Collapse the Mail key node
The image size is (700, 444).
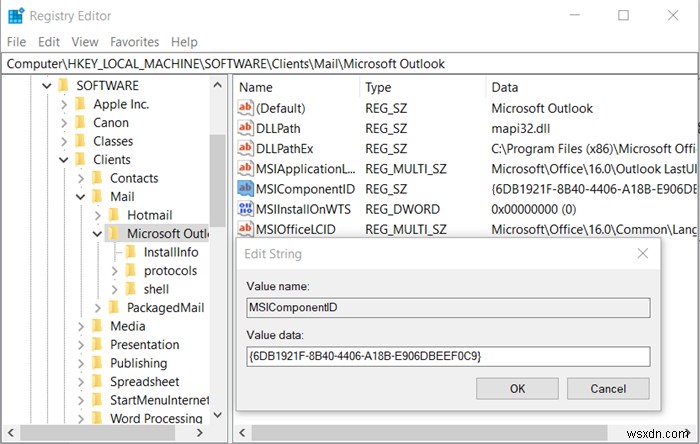click(x=81, y=197)
